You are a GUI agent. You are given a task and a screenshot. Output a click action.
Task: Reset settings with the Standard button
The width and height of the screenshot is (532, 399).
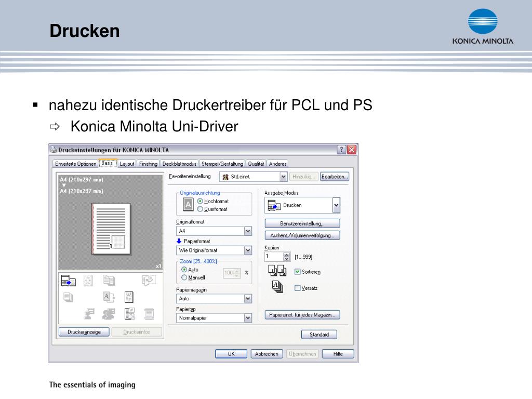click(x=320, y=335)
